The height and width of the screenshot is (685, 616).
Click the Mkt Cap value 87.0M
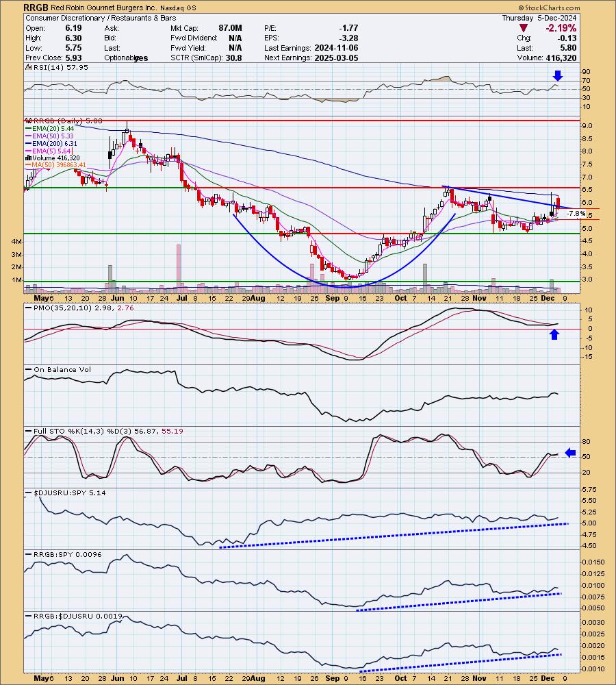click(x=230, y=28)
